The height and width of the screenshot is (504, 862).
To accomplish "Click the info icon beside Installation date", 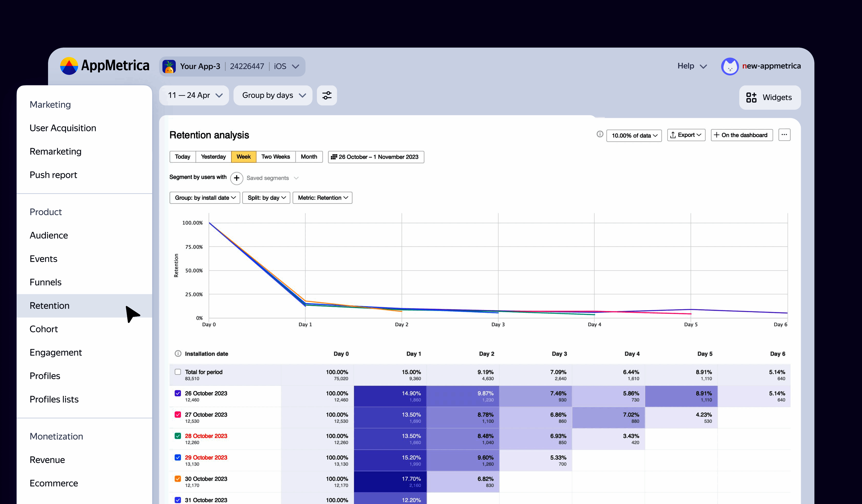I will [178, 354].
